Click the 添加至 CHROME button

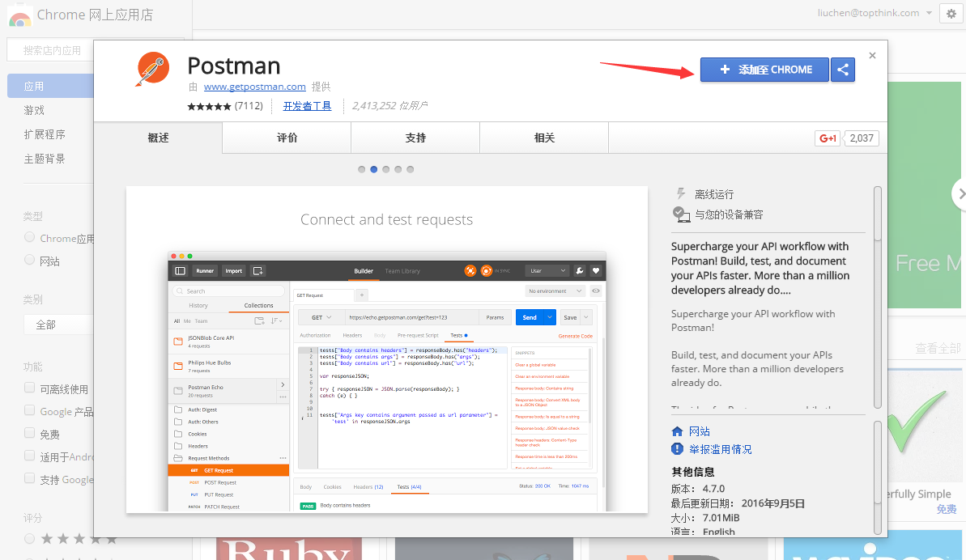point(764,70)
